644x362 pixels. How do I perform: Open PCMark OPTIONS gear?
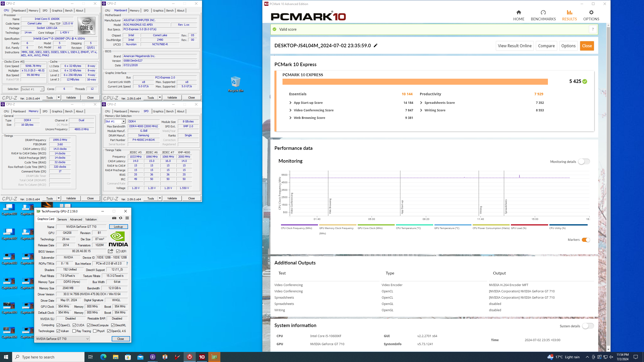point(591,15)
